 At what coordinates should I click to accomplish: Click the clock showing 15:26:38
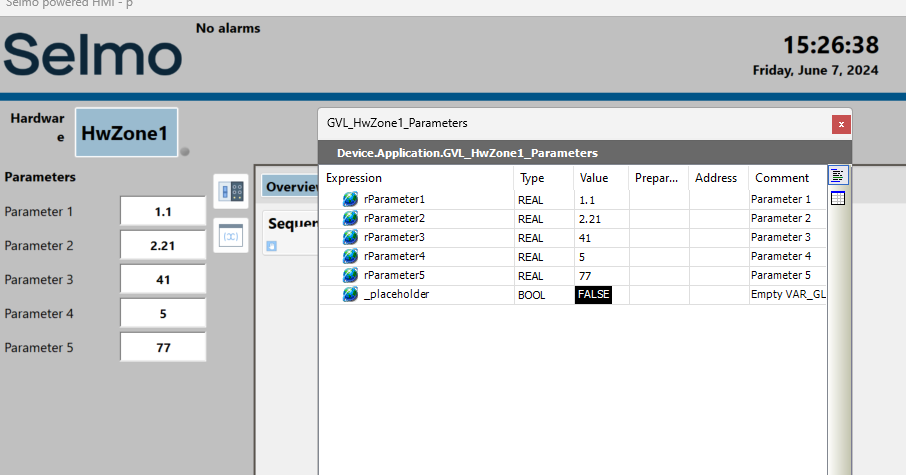click(830, 45)
